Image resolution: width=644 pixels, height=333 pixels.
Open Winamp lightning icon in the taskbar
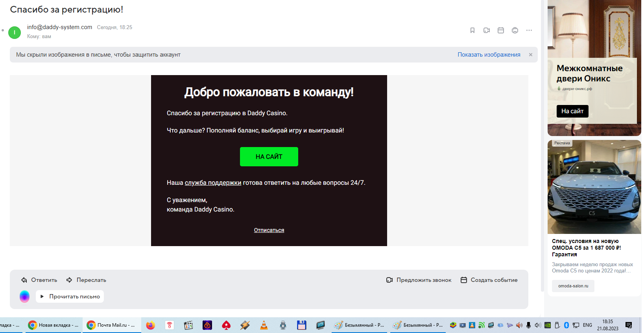click(245, 325)
